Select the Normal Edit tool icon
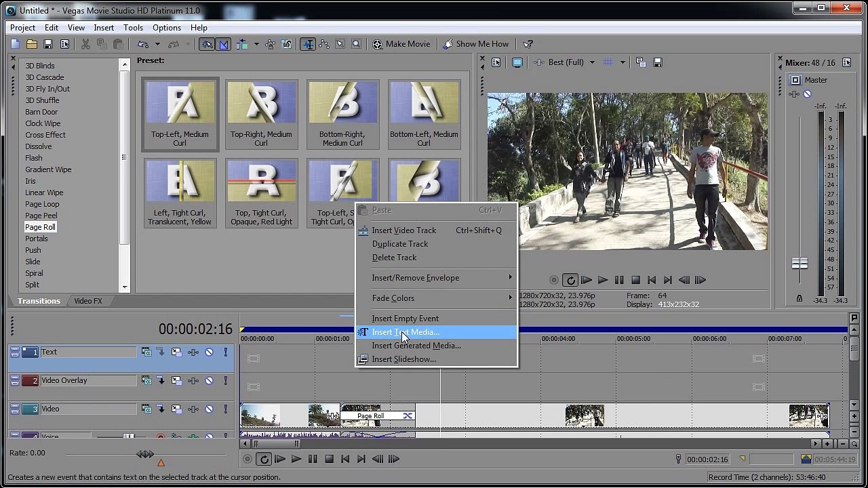Image resolution: width=868 pixels, height=488 pixels. pyautogui.click(x=308, y=44)
